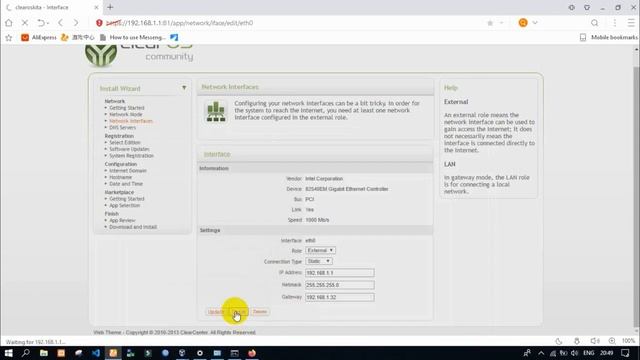Open the Software Updates step

click(x=129, y=149)
